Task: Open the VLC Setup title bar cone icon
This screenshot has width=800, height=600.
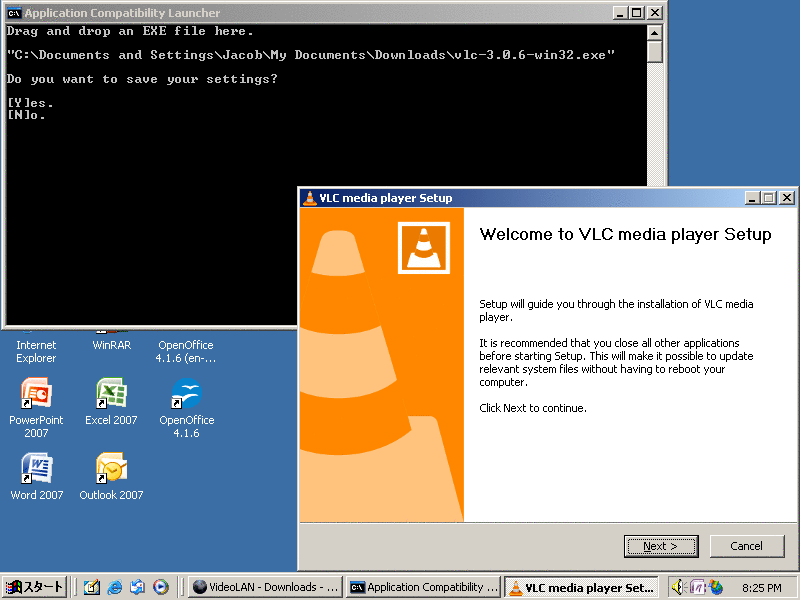Action: click(x=309, y=198)
